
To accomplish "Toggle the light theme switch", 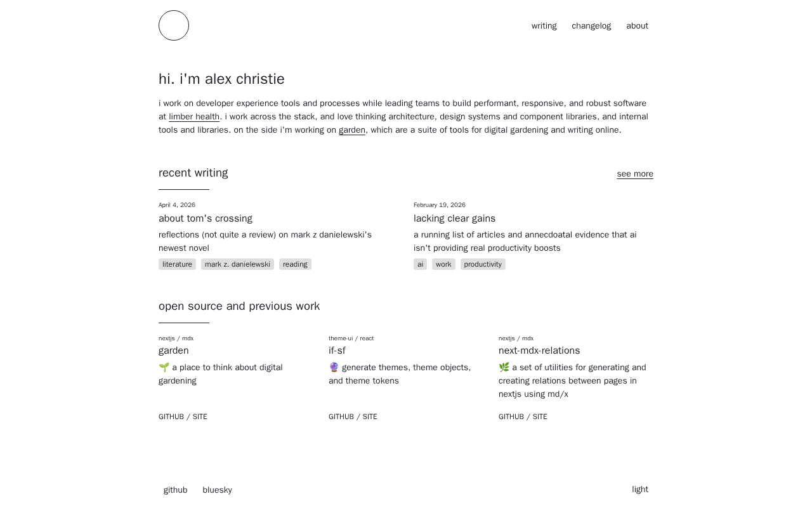I will coord(639,490).
